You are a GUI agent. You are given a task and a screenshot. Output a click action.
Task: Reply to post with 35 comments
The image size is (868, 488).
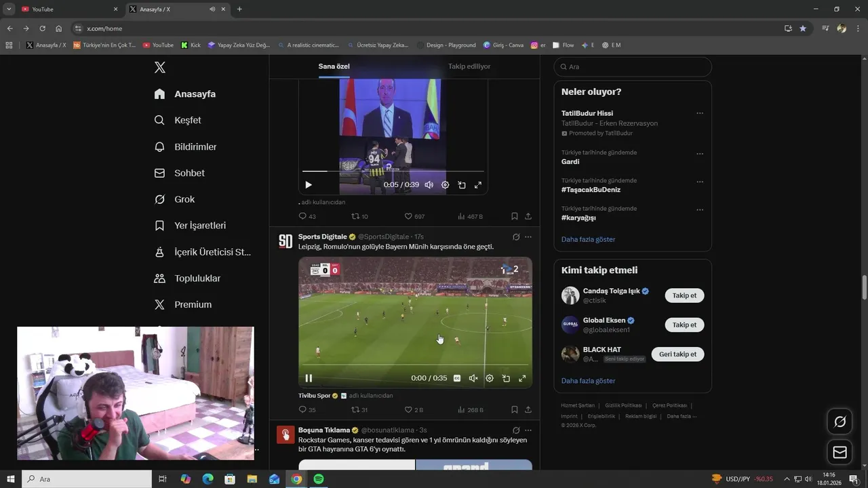(x=307, y=409)
